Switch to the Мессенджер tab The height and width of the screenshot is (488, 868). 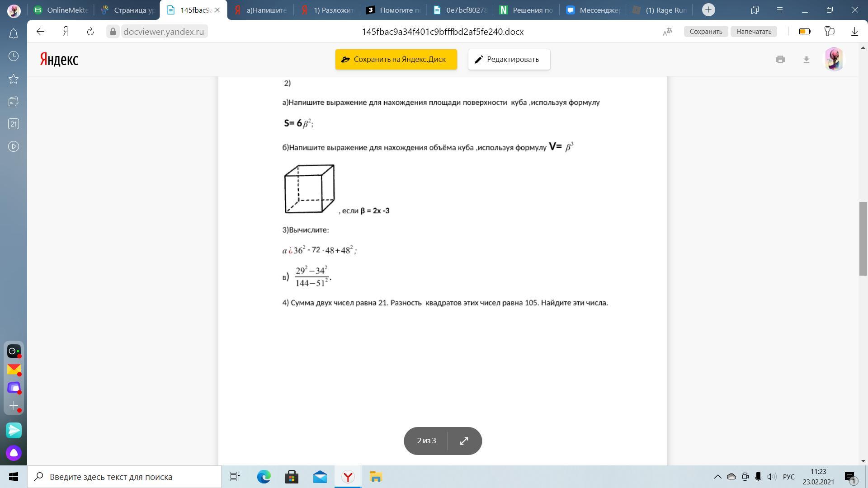[x=594, y=10]
